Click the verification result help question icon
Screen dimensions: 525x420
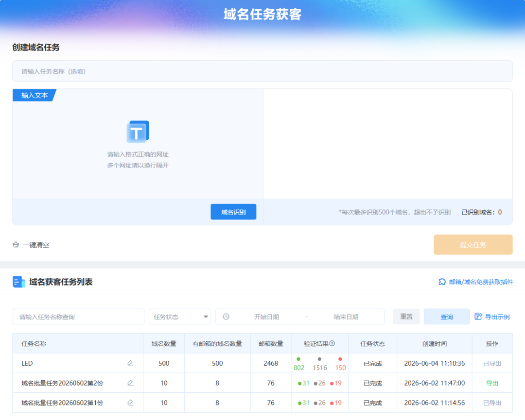[x=332, y=343]
